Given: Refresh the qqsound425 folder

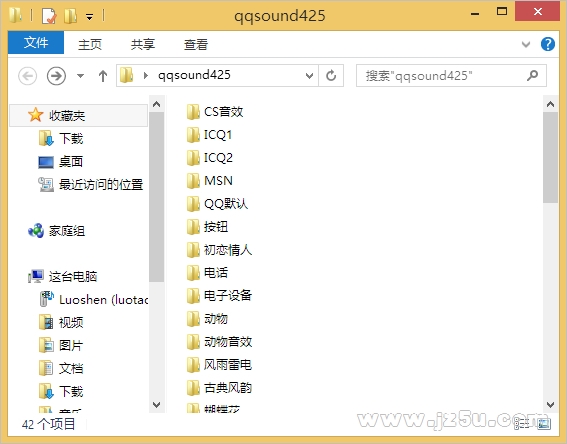Looking at the screenshot, I should [331, 76].
